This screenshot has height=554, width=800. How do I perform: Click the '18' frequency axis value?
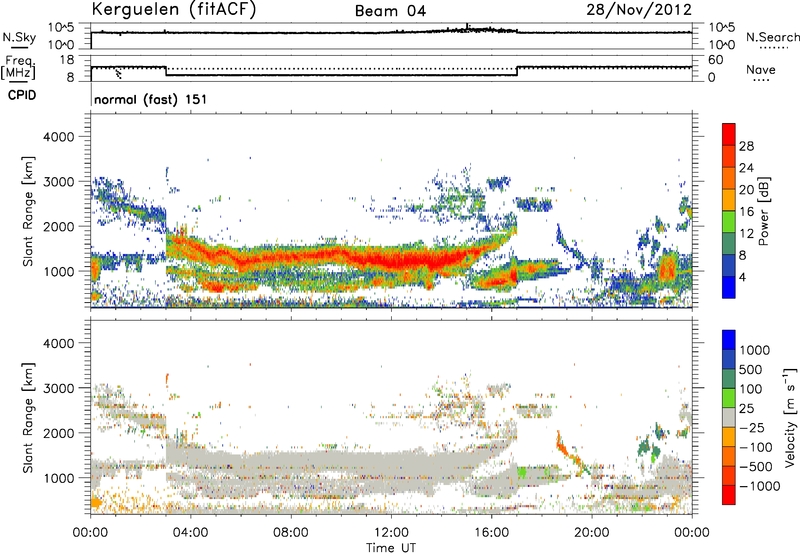67,60
